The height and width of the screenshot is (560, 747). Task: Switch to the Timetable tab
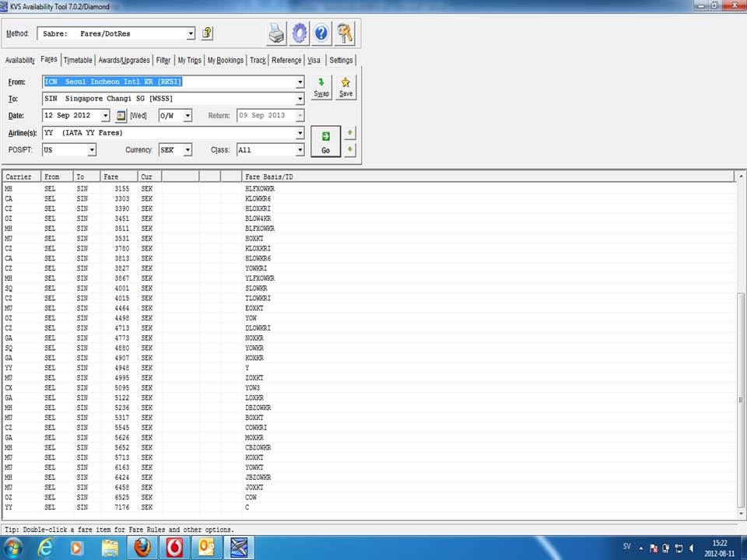pyautogui.click(x=78, y=60)
